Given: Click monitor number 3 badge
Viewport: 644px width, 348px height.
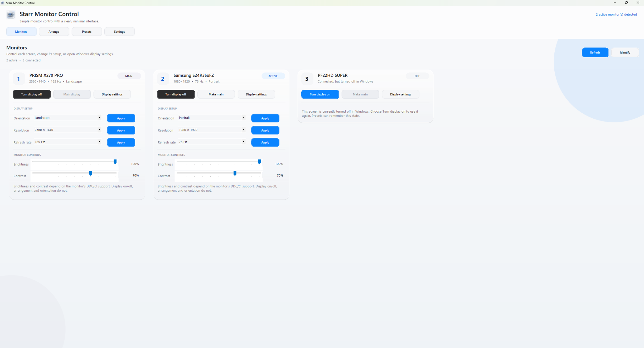Looking at the screenshot, I should [307, 79].
